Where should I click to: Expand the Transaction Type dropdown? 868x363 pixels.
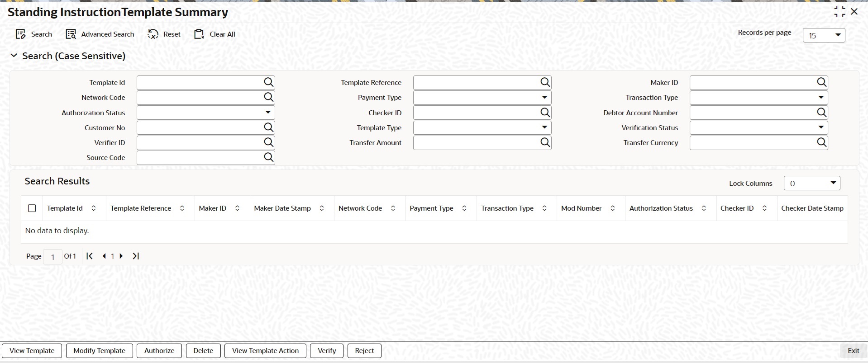(758, 98)
